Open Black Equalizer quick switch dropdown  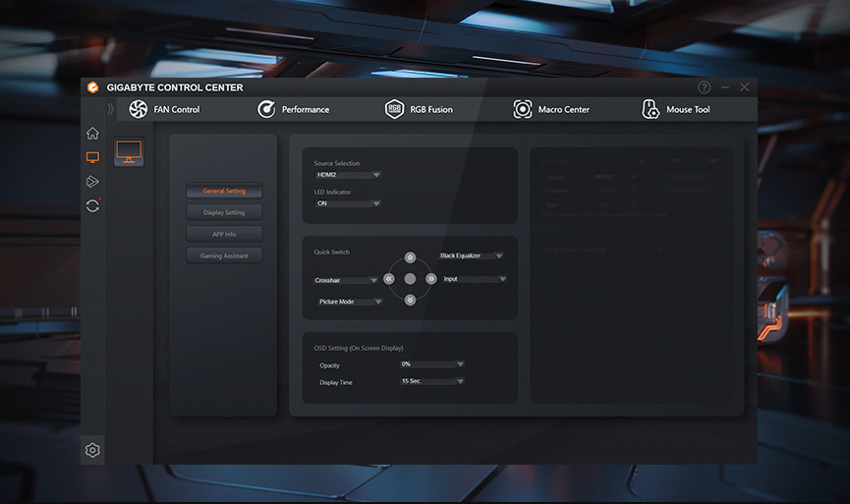[471, 255]
